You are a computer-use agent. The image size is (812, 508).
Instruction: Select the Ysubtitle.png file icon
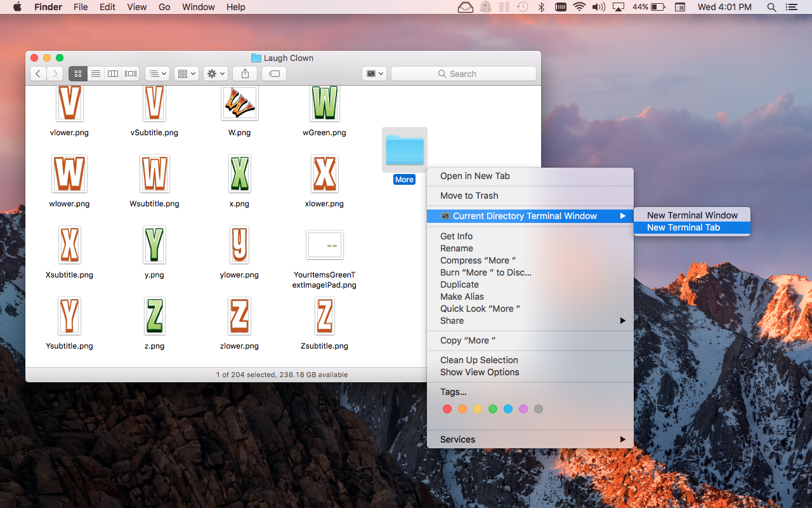coord(69,316)
